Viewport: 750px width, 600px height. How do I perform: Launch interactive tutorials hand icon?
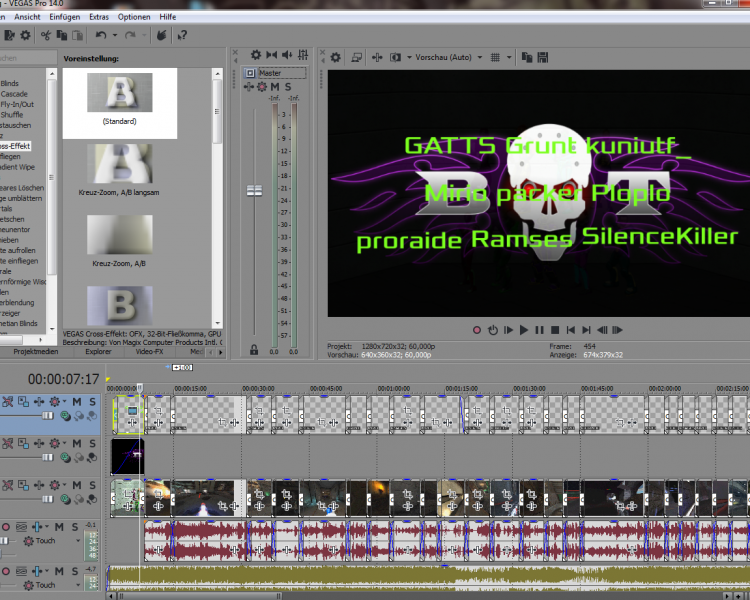tap(162, 35)
